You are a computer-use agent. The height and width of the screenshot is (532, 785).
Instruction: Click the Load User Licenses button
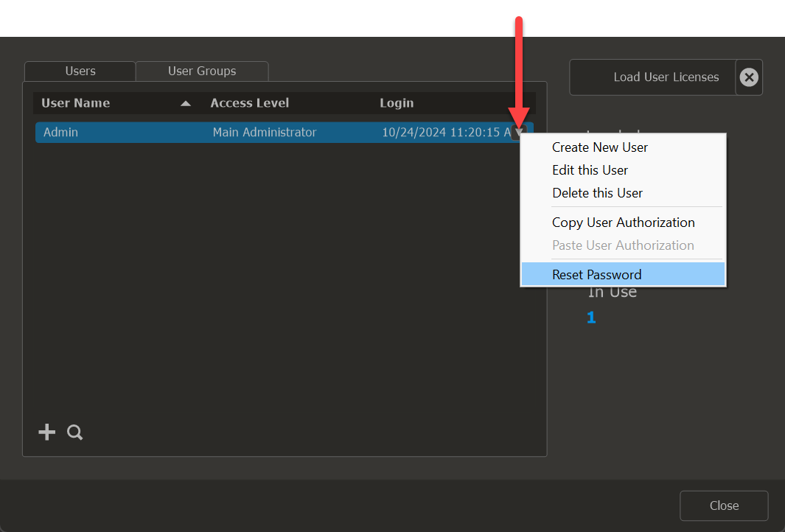tap(653, 77)
